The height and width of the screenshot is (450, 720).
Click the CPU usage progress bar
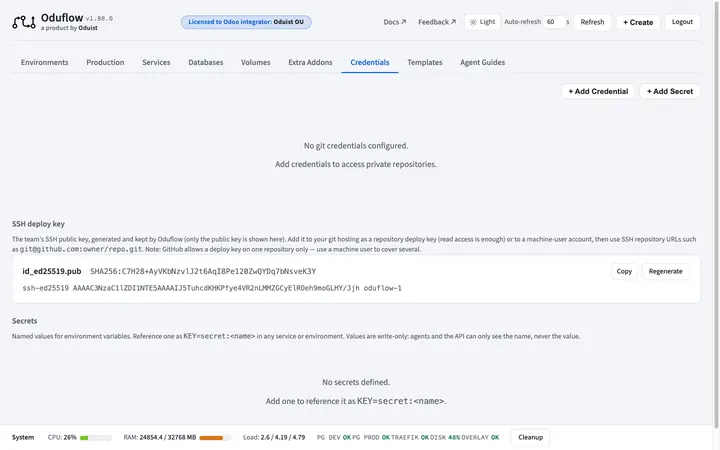[96, 438]
